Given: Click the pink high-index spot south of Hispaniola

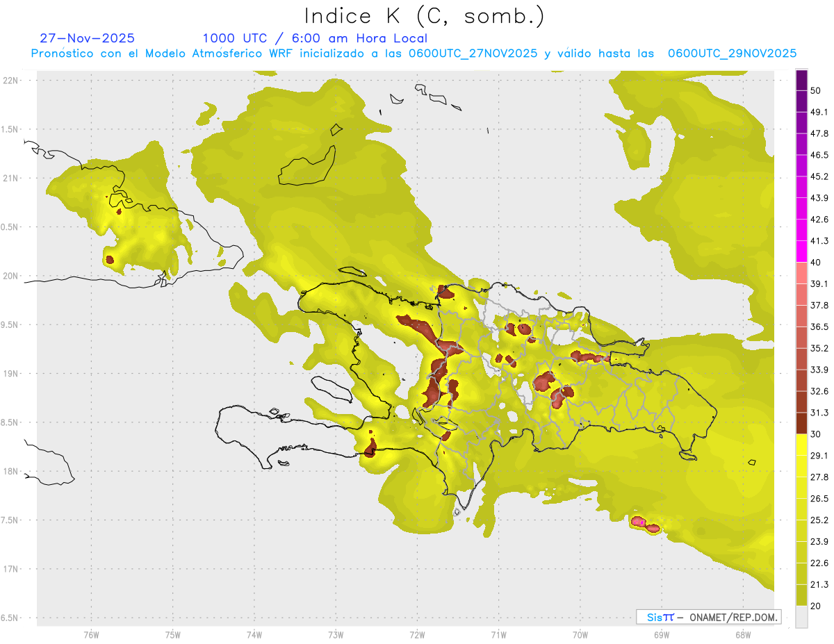Looking at the screenshot, I should (x=645, y=525).
